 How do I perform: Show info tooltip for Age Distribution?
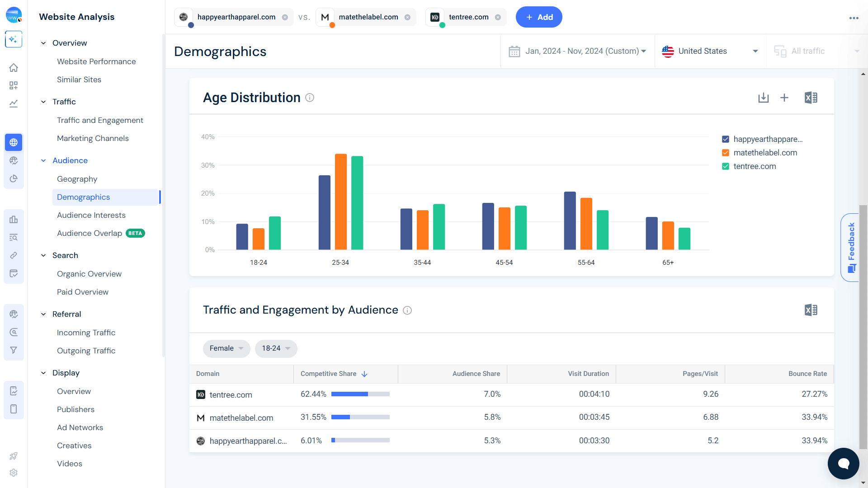click(x=310, y=98)
